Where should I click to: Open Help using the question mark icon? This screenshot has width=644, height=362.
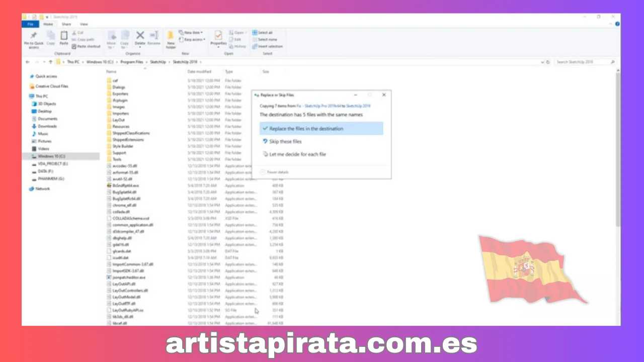point(617,24)
